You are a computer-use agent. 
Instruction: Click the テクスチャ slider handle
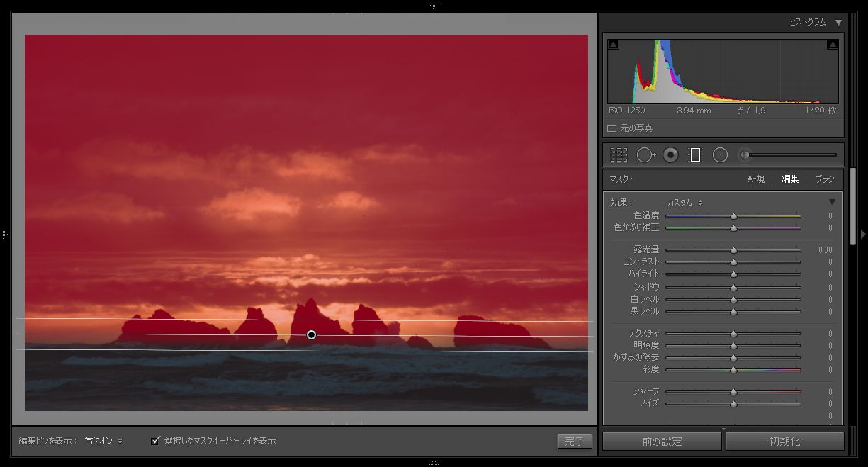733,334
